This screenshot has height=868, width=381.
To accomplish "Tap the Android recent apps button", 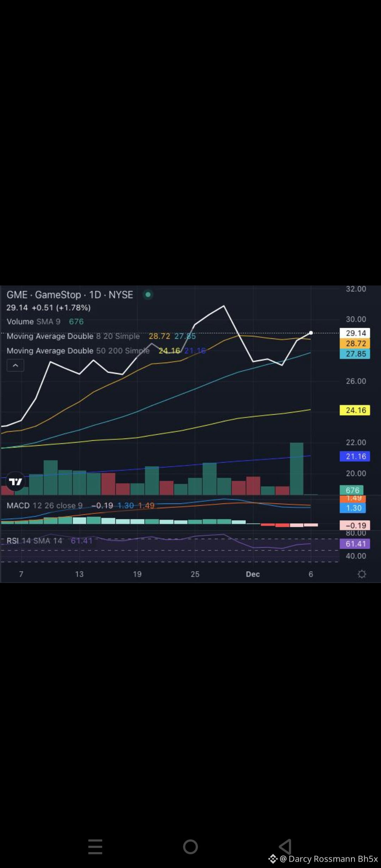I will [95, 846].
